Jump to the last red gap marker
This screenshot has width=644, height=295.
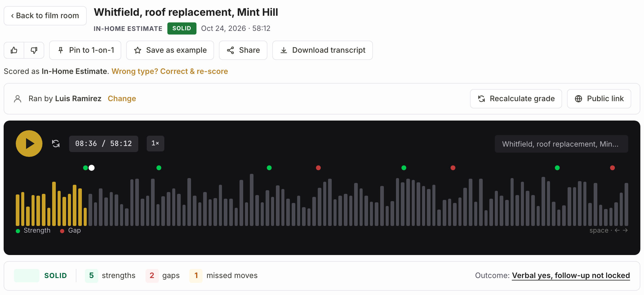612,168
